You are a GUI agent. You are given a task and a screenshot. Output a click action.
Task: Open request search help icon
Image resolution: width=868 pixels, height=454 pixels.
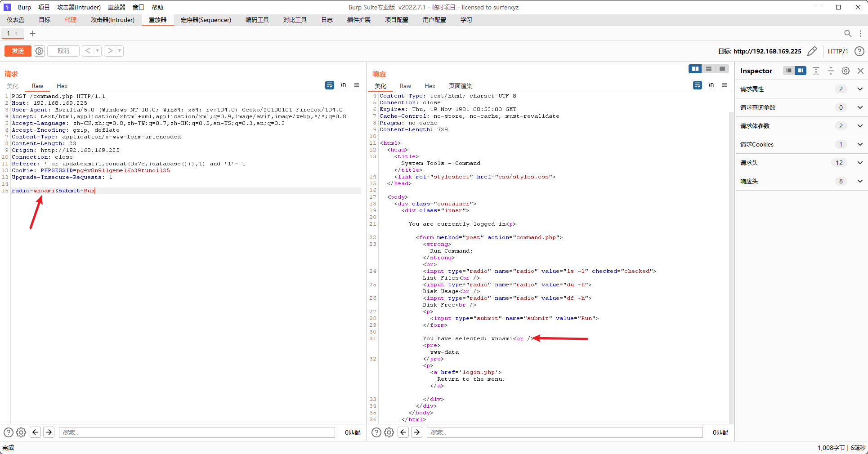9,432
